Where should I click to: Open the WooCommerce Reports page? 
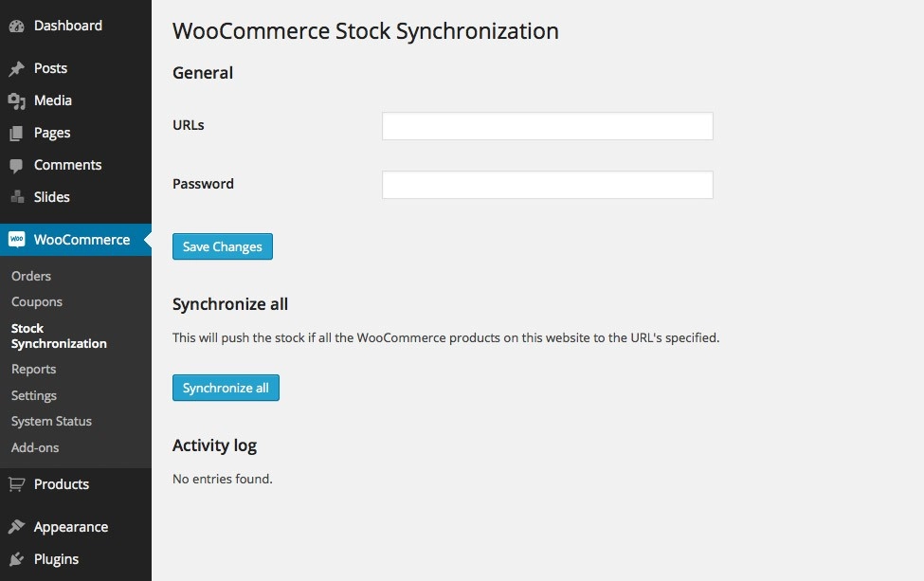tap(33, 369)
